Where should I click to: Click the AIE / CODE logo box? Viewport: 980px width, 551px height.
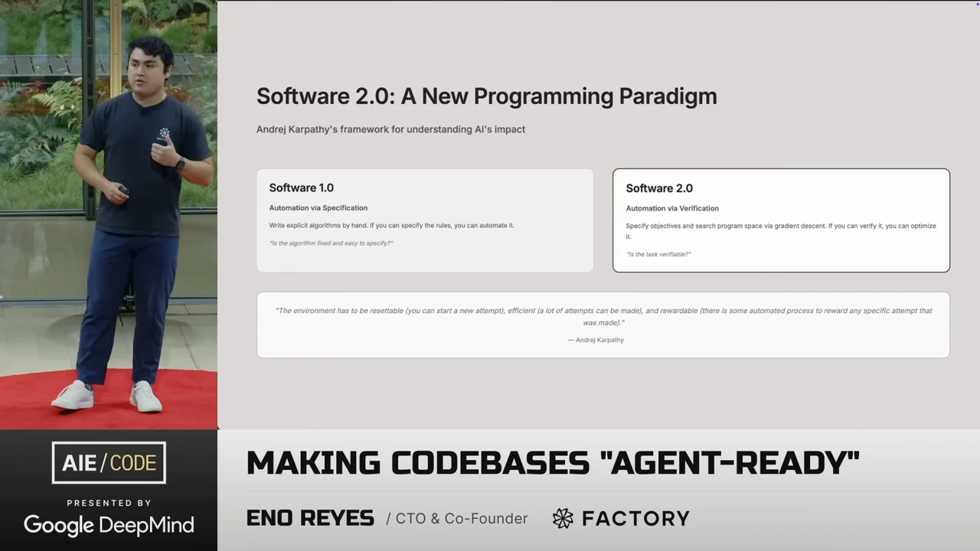109,463
